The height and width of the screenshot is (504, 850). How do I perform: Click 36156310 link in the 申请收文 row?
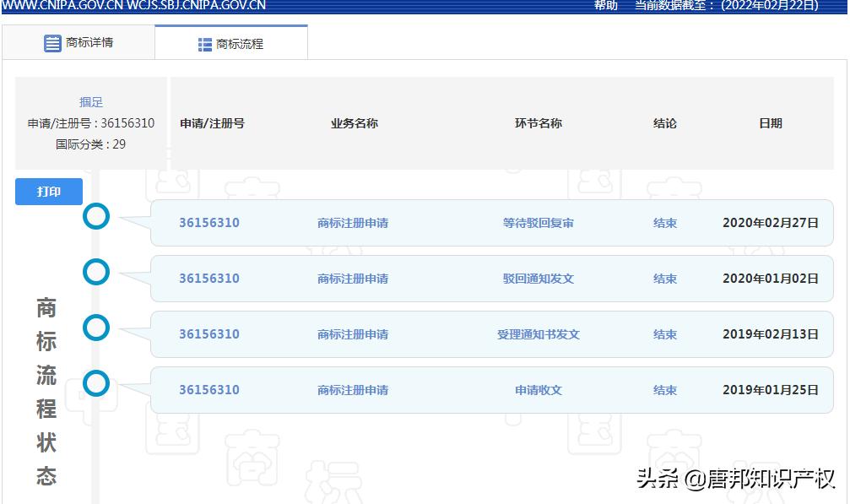[x=209, y=390]
